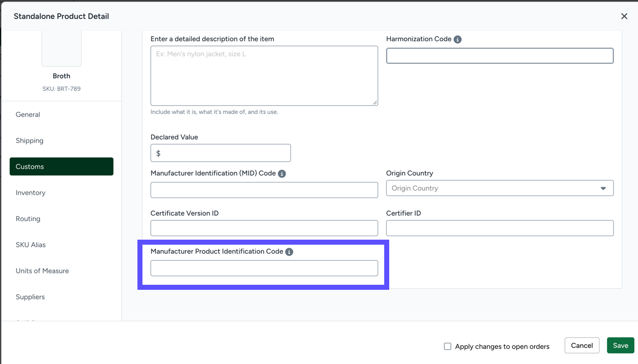Image resolution: width=638 pixels, height=364 pixels.
Task: Open the Inventory tab
Action: pos(61,193)
